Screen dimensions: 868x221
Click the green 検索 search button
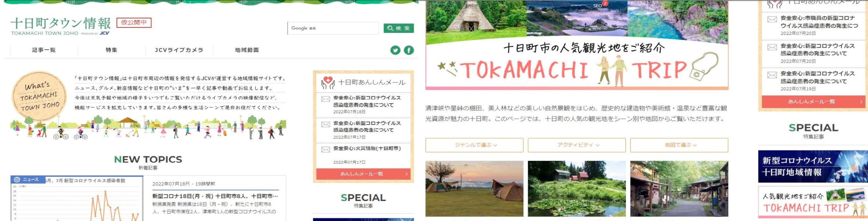click(x=399, y=28)
